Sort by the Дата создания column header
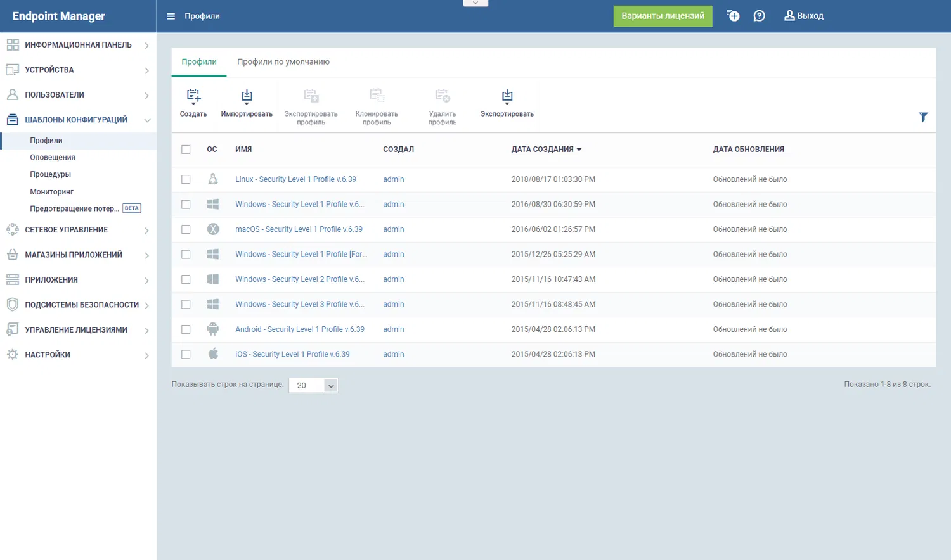The width and height of the screenshot is (951, 560). (547, 150)
